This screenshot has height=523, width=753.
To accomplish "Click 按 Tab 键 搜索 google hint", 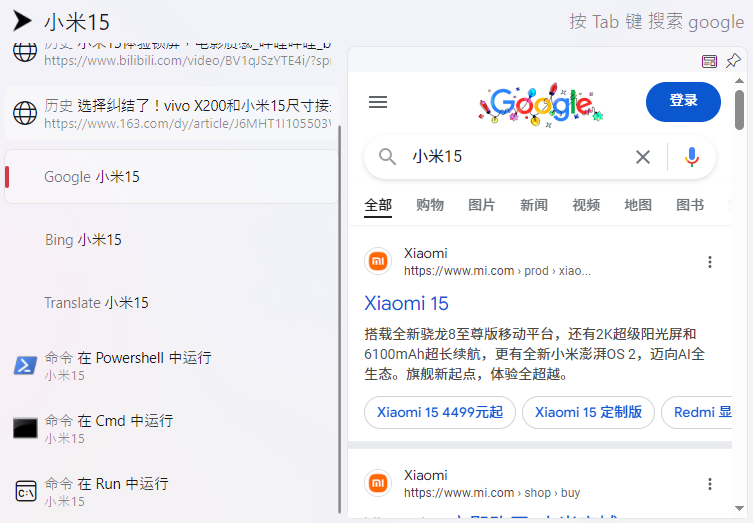I will [x=656, y=22].
